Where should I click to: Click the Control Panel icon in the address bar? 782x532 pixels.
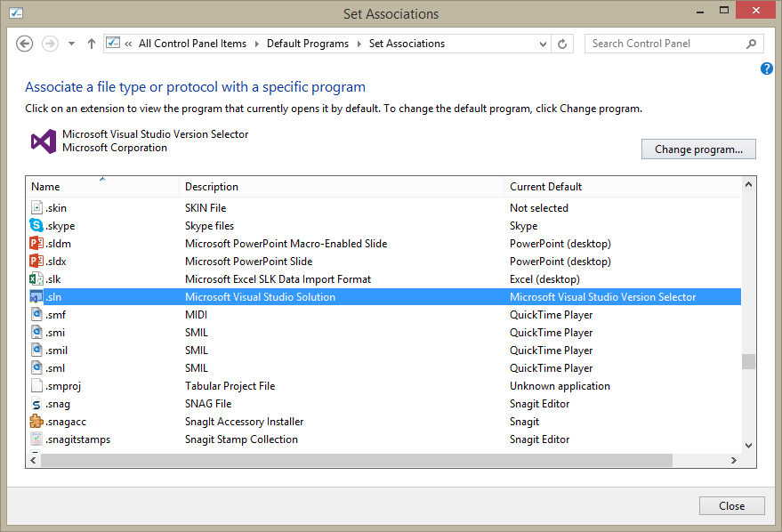point(113,43)
